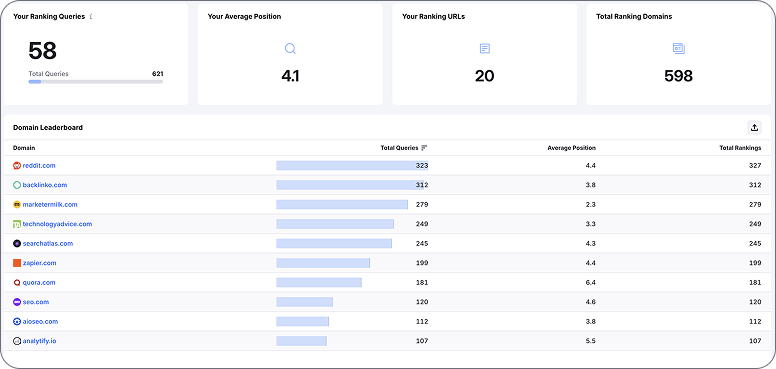Click Total Rankings 249 for technologyadvice.com
This screenshot has height=369, width=776.
pyautogui.click(x=755, y=224)
